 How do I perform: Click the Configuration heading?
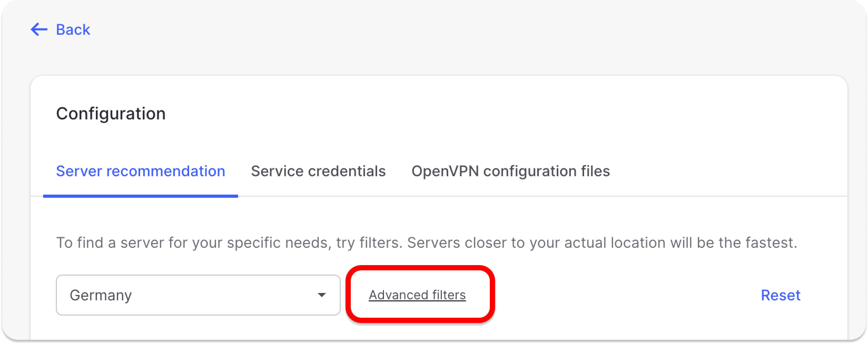(x=111, y=113)
